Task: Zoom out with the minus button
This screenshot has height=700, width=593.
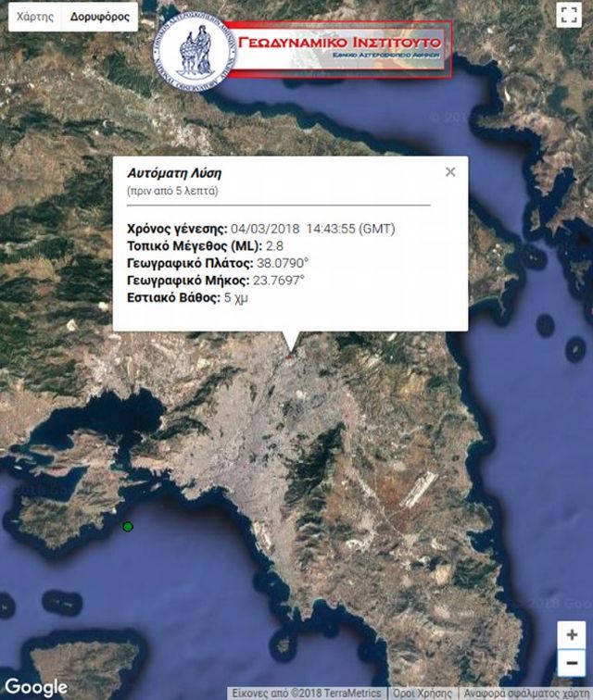Action: point(572,663)
